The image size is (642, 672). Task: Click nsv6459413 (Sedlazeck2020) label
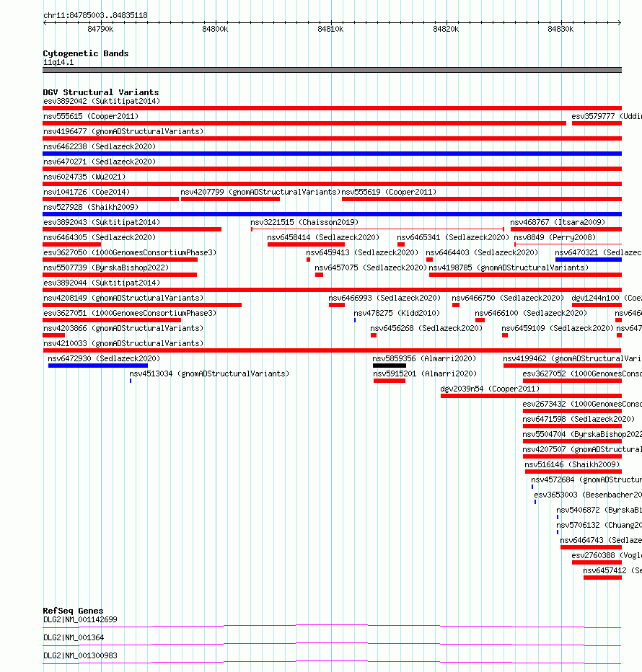[x=362, y=252]
